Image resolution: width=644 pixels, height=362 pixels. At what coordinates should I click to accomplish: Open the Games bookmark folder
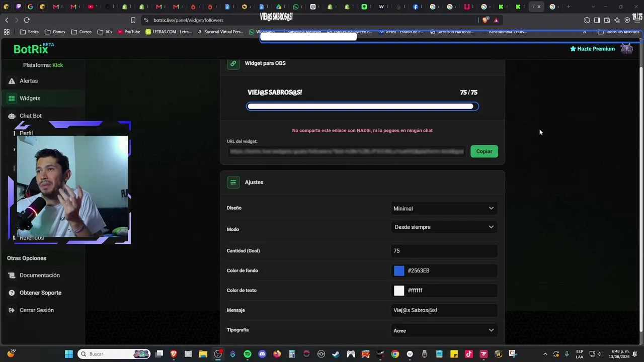coord(55,32)
